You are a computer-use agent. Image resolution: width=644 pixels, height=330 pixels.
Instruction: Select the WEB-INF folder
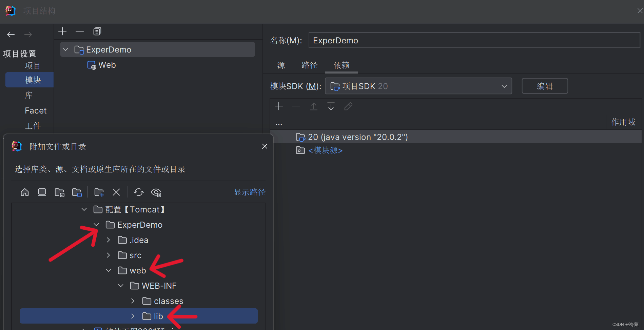pyautogui.click(x=153, y=286)
